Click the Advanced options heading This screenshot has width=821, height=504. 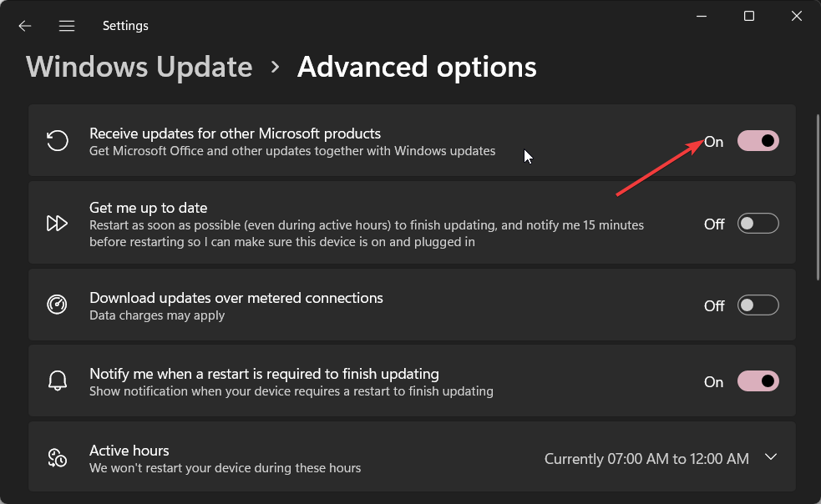point(417,67)
